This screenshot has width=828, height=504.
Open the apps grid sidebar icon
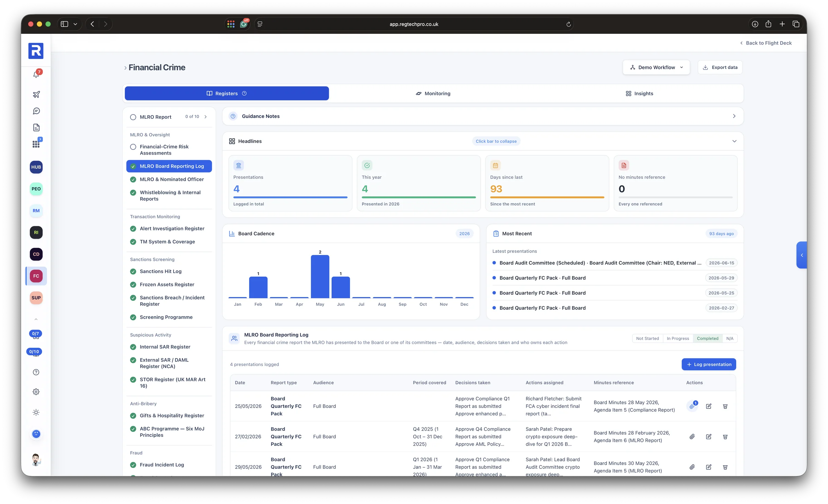pyautogui.click(x=36, y=144)
